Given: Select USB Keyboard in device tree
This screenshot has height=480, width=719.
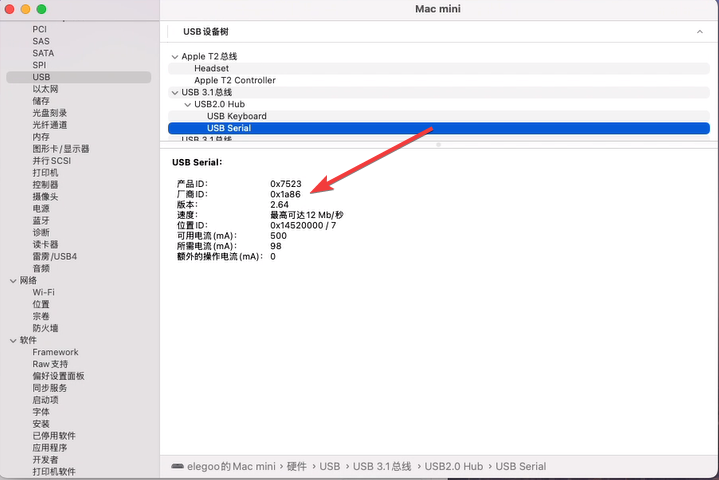Looking at the screenshot, I should (x=439, y=116).
